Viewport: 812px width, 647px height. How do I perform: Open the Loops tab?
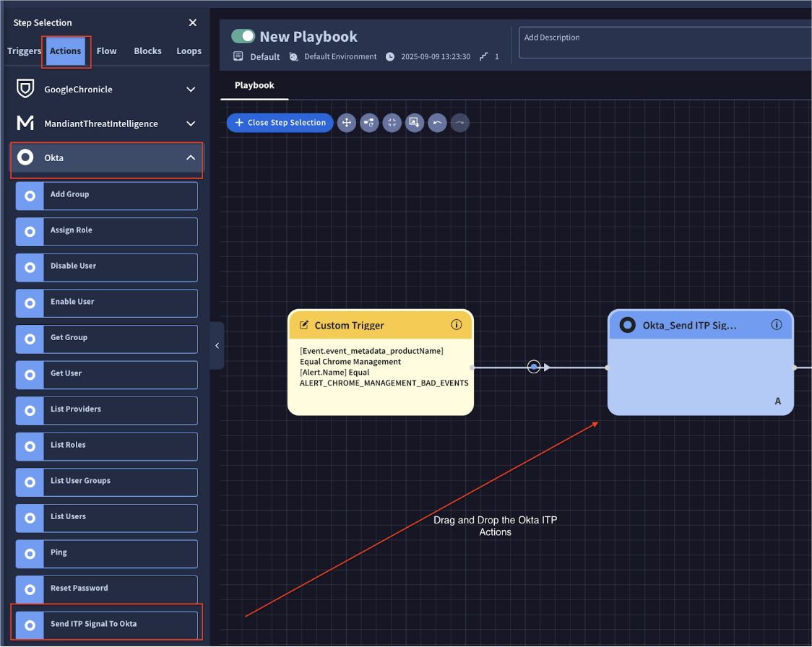tap(189, 51)
